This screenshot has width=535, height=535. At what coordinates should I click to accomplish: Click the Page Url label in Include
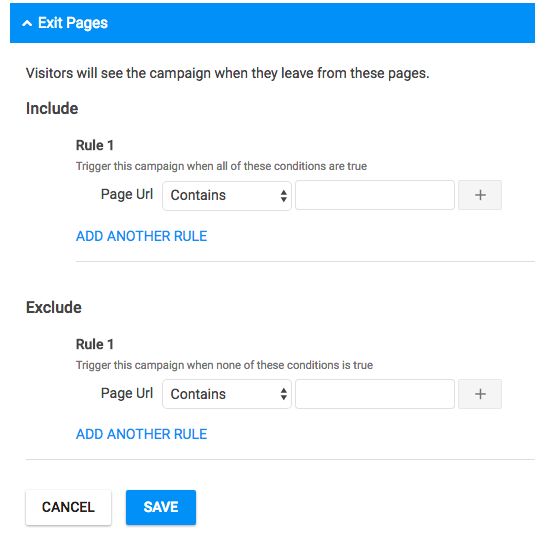coord(127,195)
